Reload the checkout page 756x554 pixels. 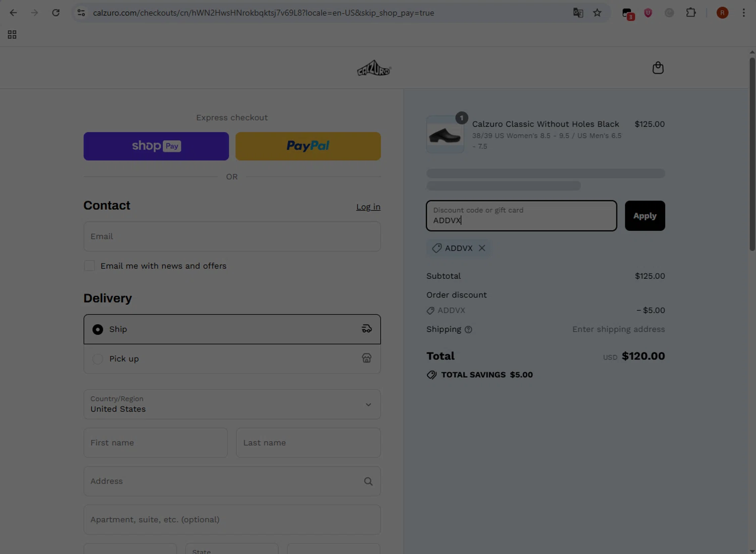tap(55, 13)
